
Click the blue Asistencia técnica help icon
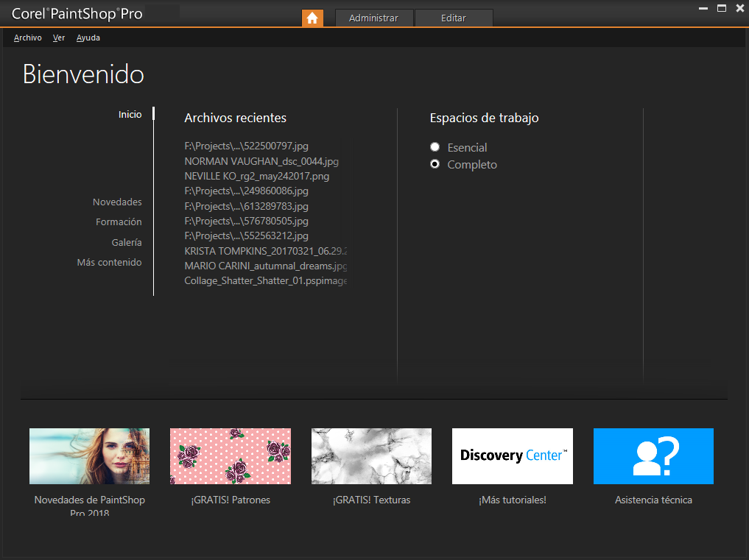653,456
